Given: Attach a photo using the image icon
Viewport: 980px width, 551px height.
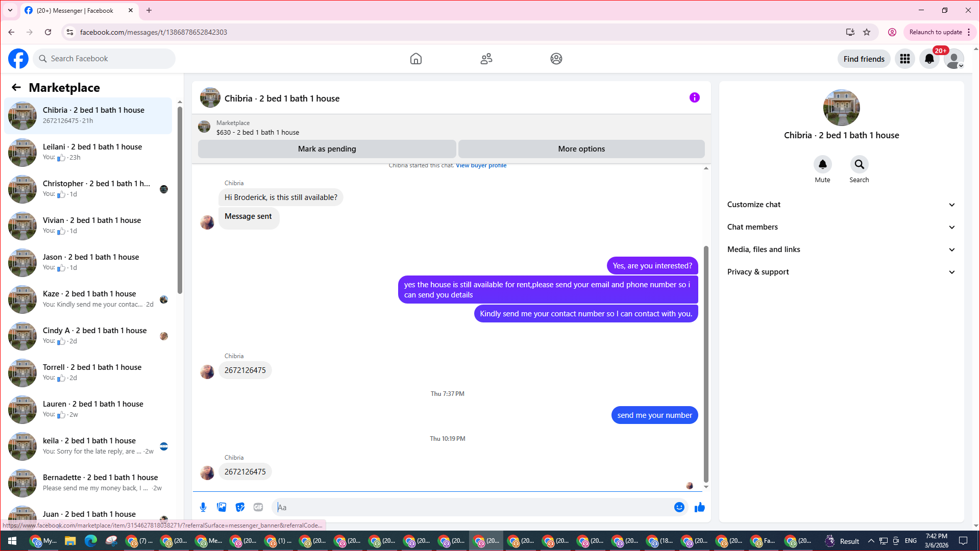Looking at the screenshot, I should click(222, 507).
